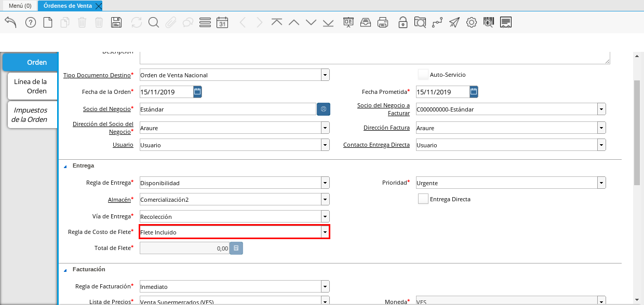
Task: Open process gear icon in toolbar
Action: [471, 22]
